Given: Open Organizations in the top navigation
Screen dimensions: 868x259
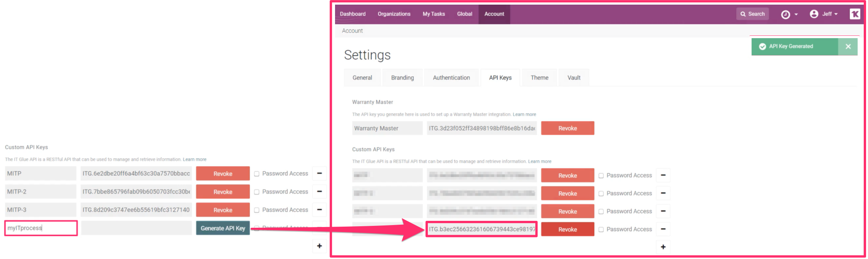Looking at the screenshot, I should tap(394, 14).
